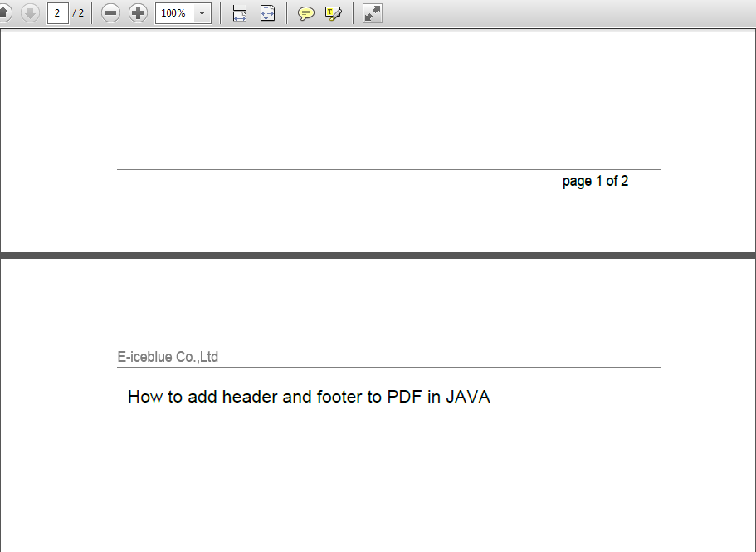756x552 pixels.
Task: Go to the next page
Action: tap(30, 13)
